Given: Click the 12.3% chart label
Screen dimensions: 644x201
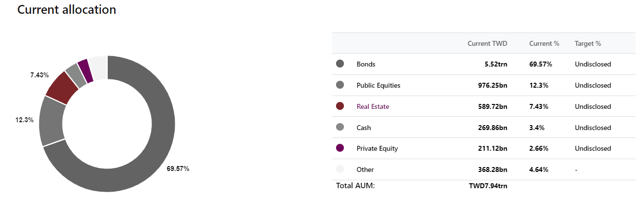Looking at the screenshot, I should tap(25, 120).
